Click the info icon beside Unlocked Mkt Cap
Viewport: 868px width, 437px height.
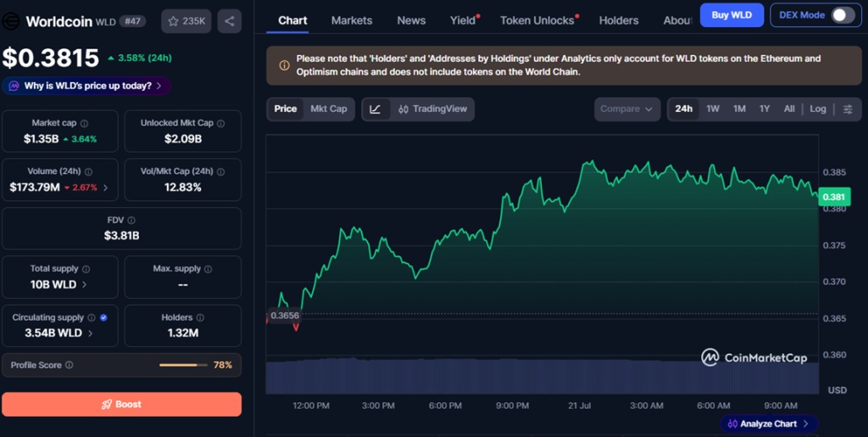221,124
